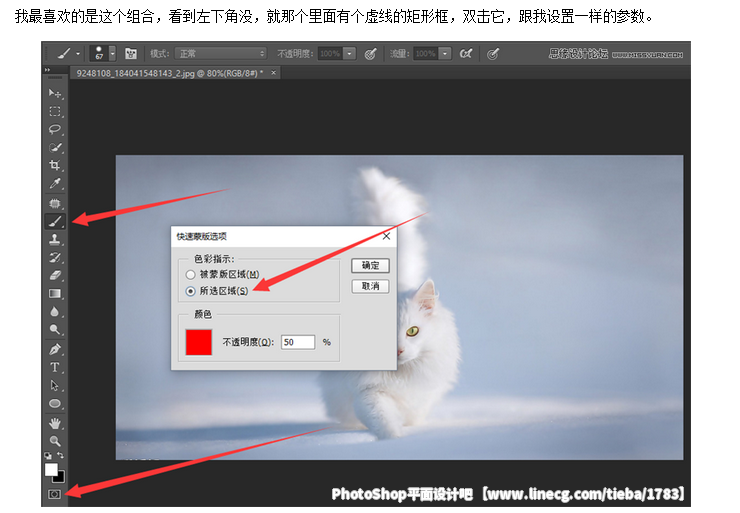Viewport: 740px width, 513px height.
Task: Select the Lasso tool
Action: tap(55, 129)
